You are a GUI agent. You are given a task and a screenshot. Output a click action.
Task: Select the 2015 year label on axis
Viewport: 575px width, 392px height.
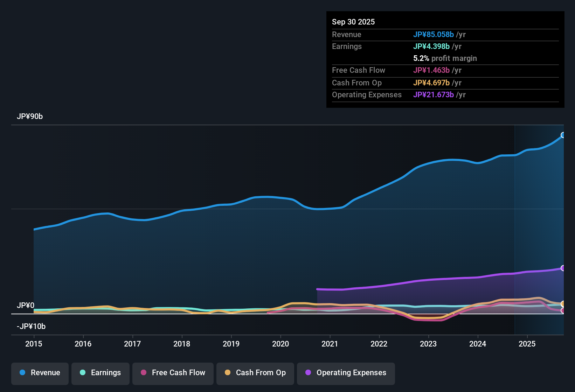[34, 344]
